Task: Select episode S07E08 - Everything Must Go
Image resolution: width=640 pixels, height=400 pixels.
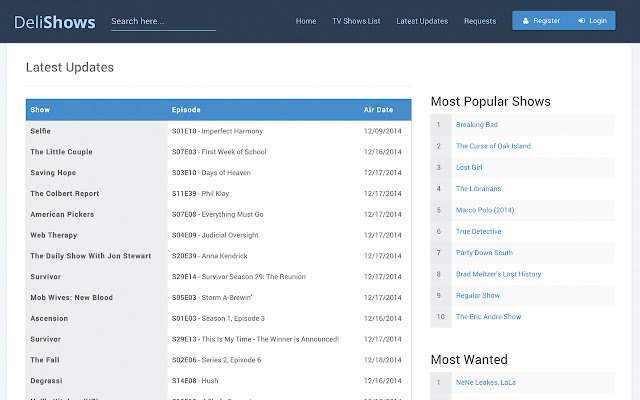Action: click(x=218, y=214)
